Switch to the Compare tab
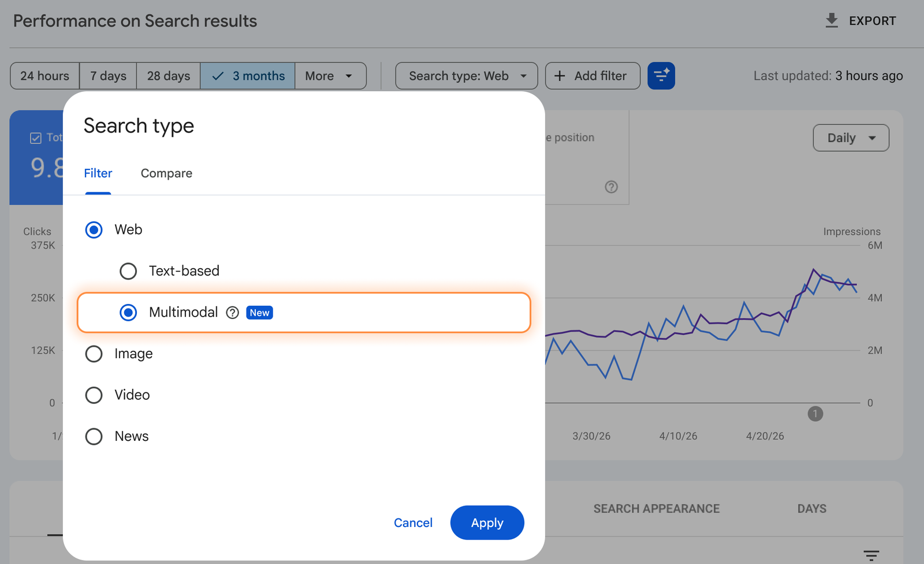 pyautogui.click(x=166, y=173)
